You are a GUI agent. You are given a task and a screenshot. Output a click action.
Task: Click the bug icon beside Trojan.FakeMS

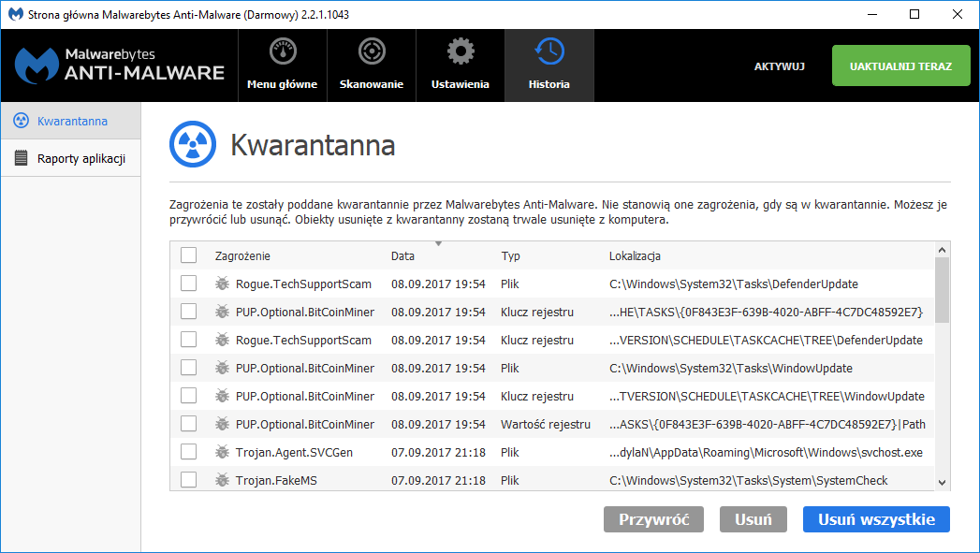222,481
